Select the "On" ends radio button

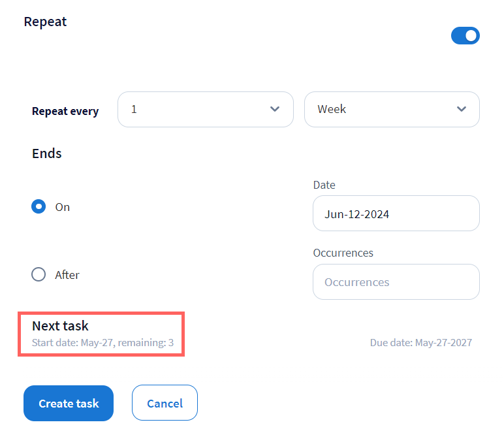click(39, 207)
